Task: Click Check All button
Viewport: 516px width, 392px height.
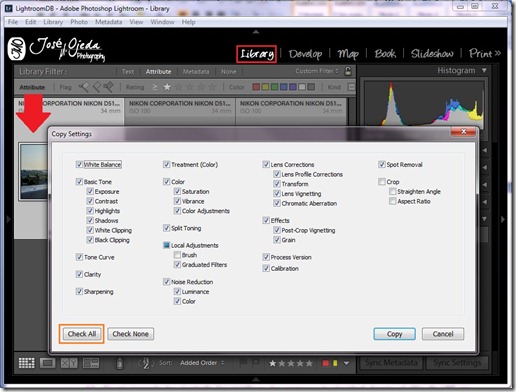Action: tap(82, 334)
